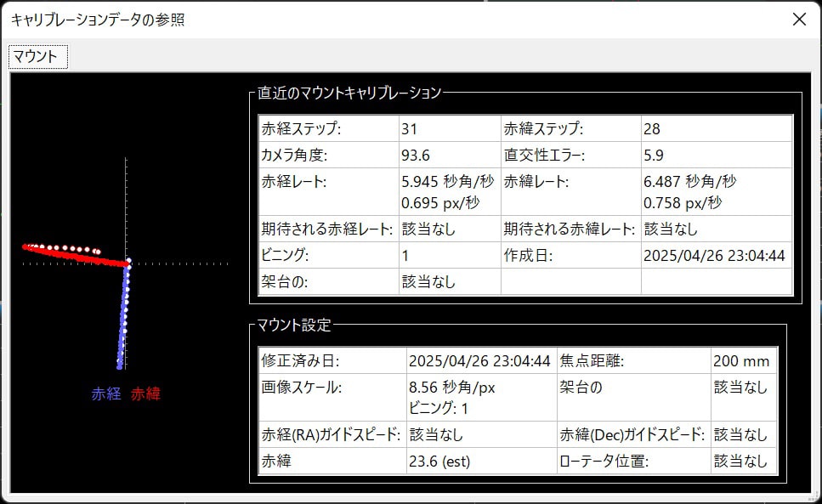Click the 焦点距離 label cell

(x=634, y=360)
